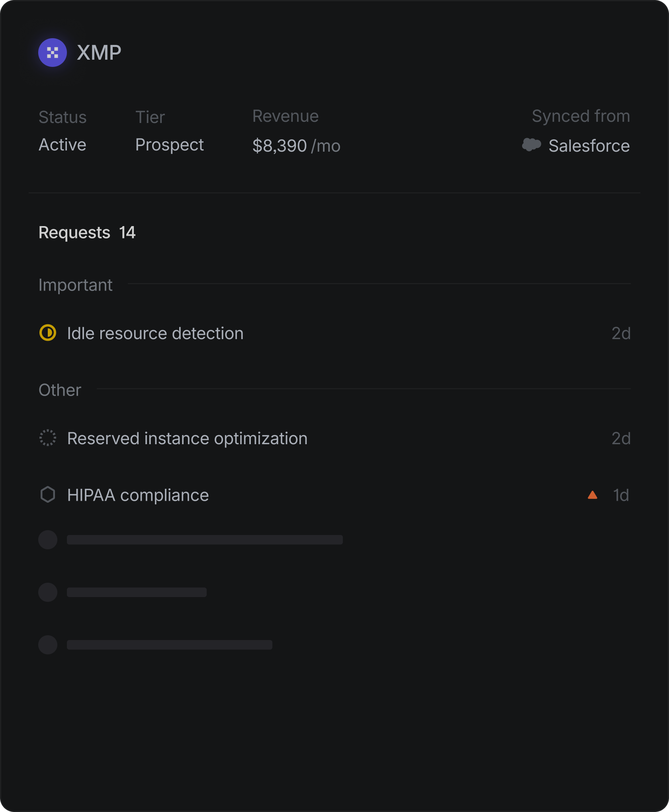Collapse the Important section header
The width and height of the screenshot is (669, 812).
(x=75, y=285)
